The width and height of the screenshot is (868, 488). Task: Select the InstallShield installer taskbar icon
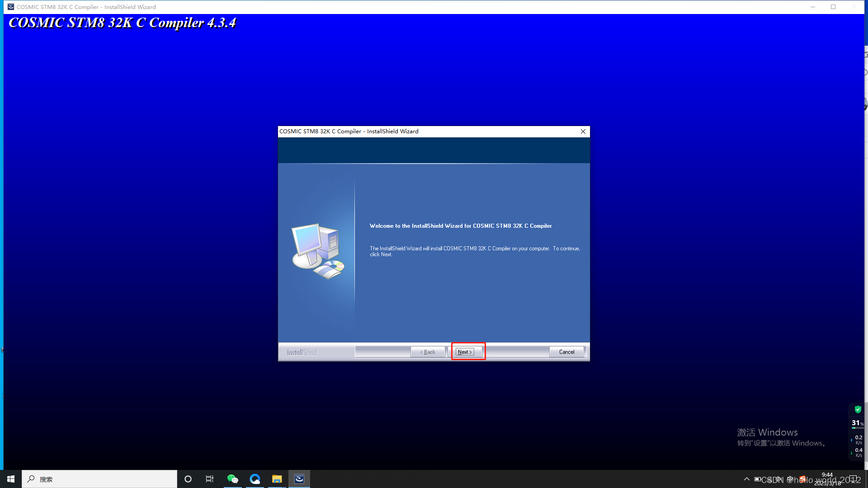point(299,479)
